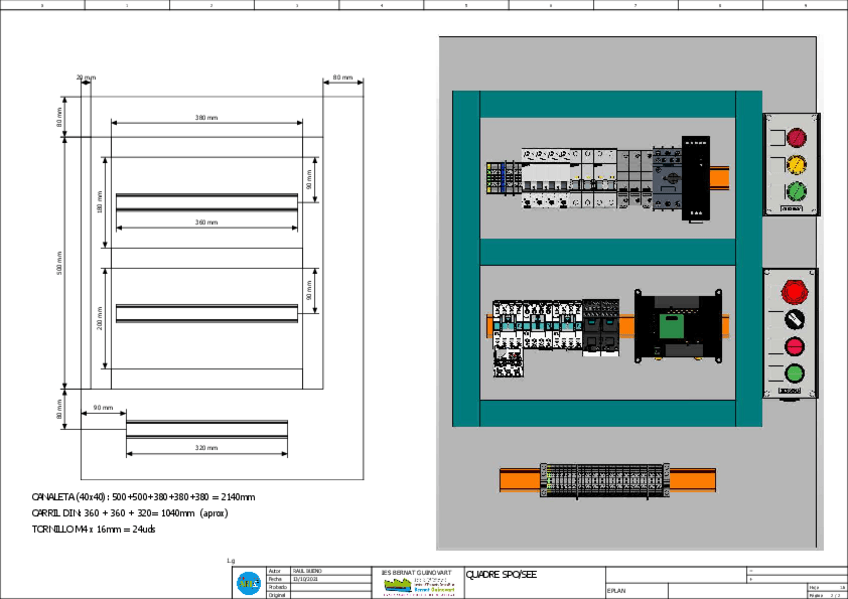Select the lower DIN rail in dimension drawing
The image size is (848, 599).
tap(207, 313)
